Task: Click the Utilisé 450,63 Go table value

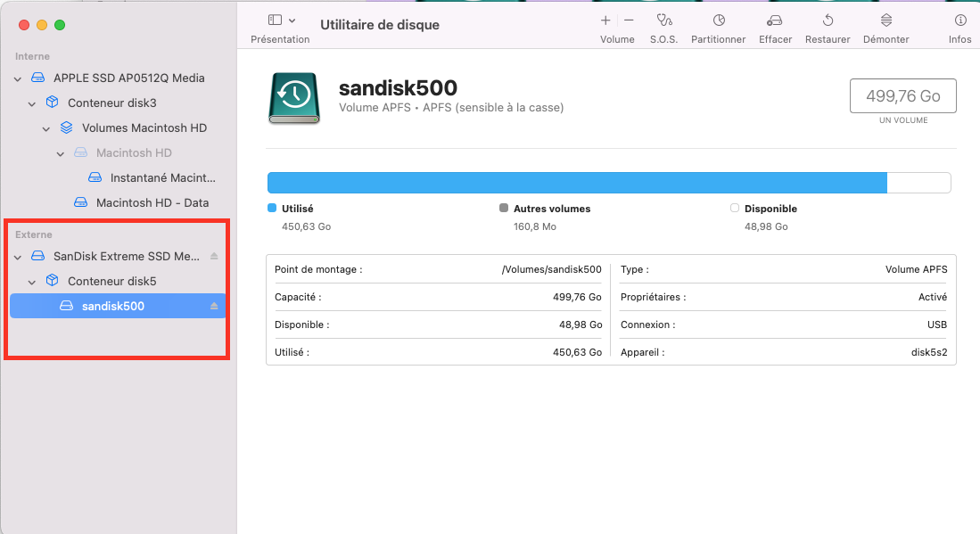Action: point(577,352)
